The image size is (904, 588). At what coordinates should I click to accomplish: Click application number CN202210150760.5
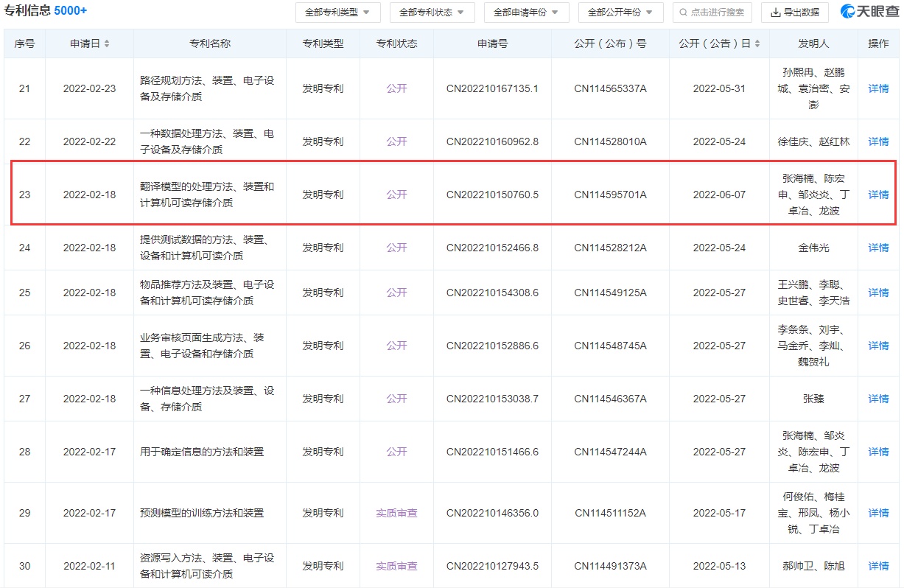pos(492,195)
